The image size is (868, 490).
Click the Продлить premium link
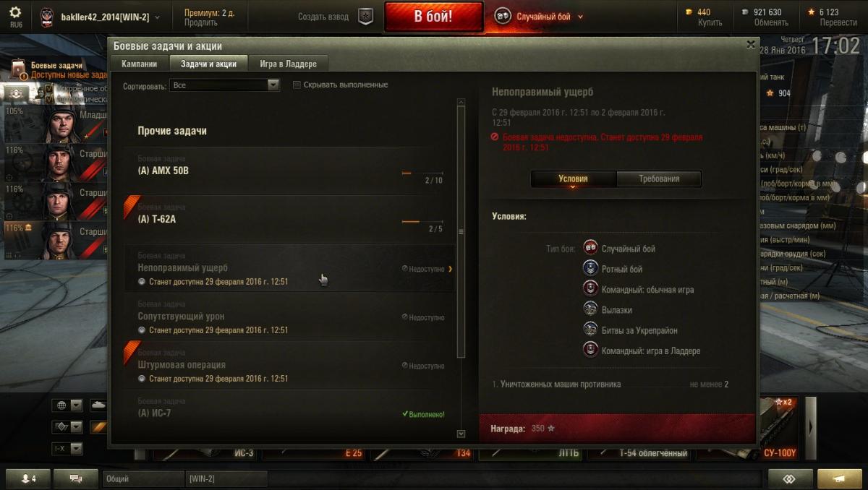(195, 22)
